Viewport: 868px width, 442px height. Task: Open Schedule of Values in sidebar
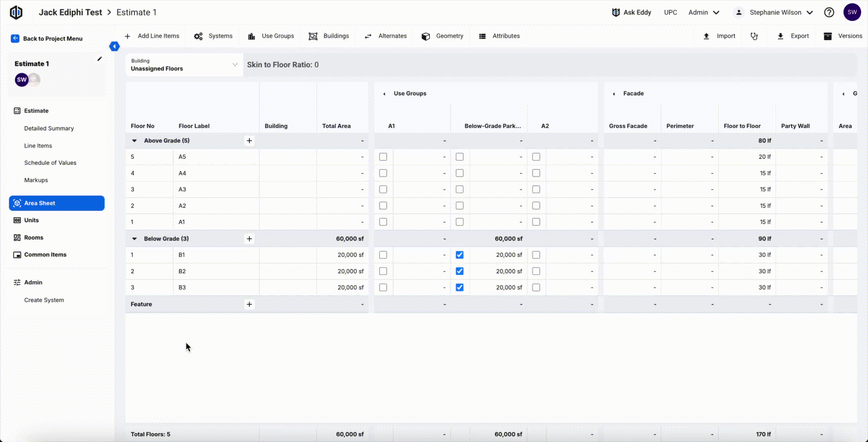pos(50,162)
